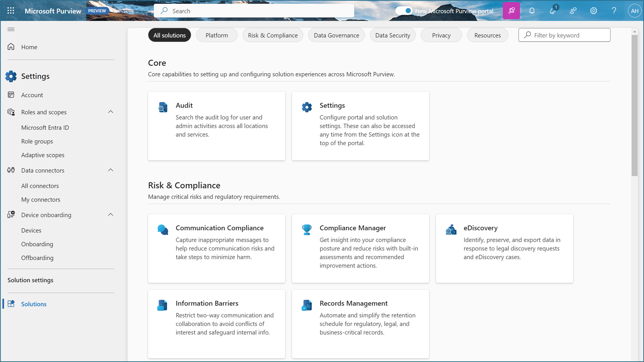The height and width of the screenshot is (362, 644).
Task: Toggle the New Microsoft Purview portal switch
Action: 404,11
